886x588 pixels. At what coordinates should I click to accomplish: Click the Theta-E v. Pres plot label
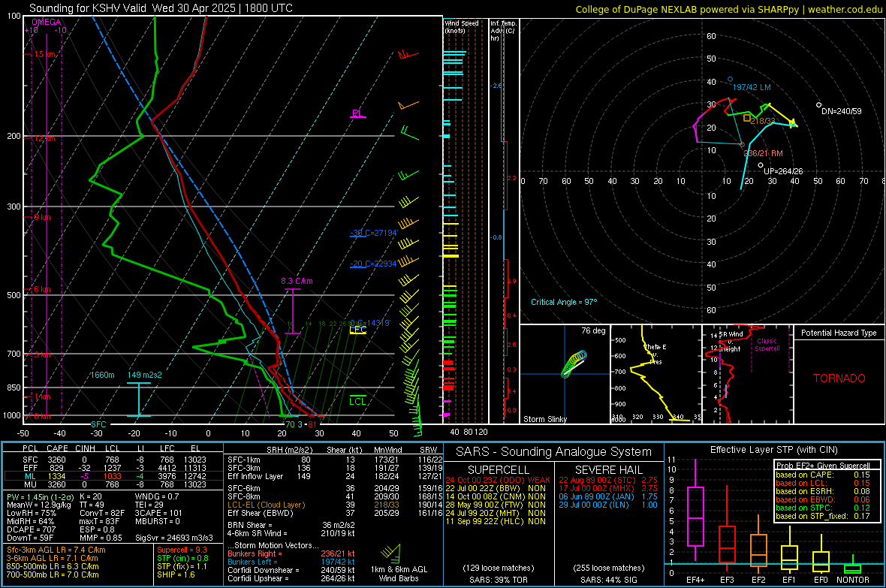(x=655, y=354)
